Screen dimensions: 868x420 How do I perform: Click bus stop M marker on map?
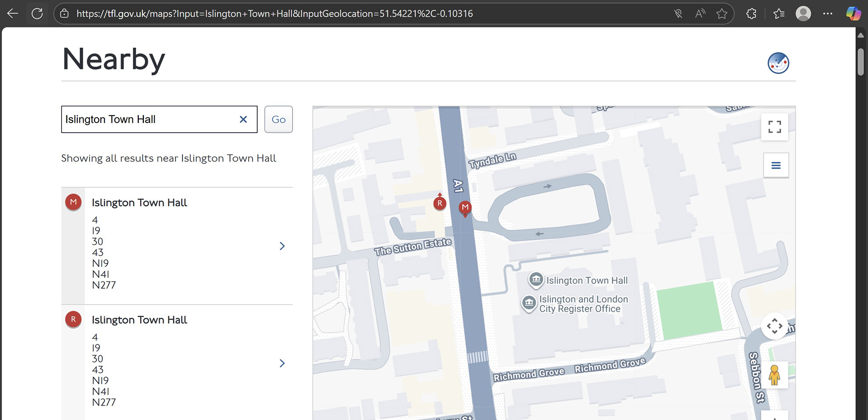tap(465, 208)
